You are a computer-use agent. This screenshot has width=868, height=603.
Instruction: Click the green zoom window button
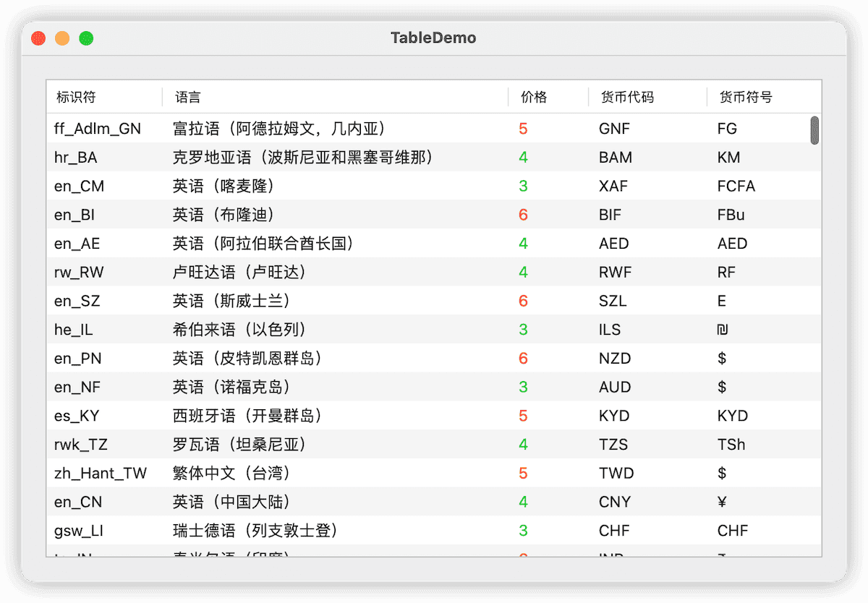[85, 38]
